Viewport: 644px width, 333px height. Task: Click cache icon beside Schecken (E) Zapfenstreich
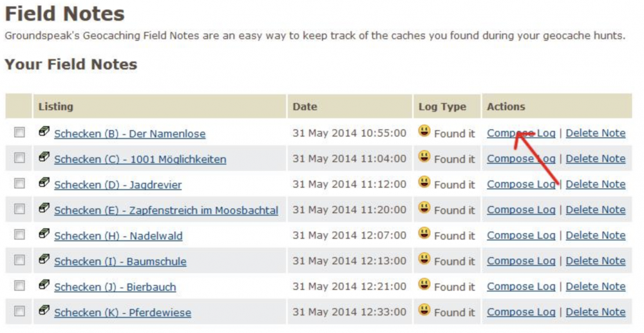pyautogui.click(x=44, y=208)
